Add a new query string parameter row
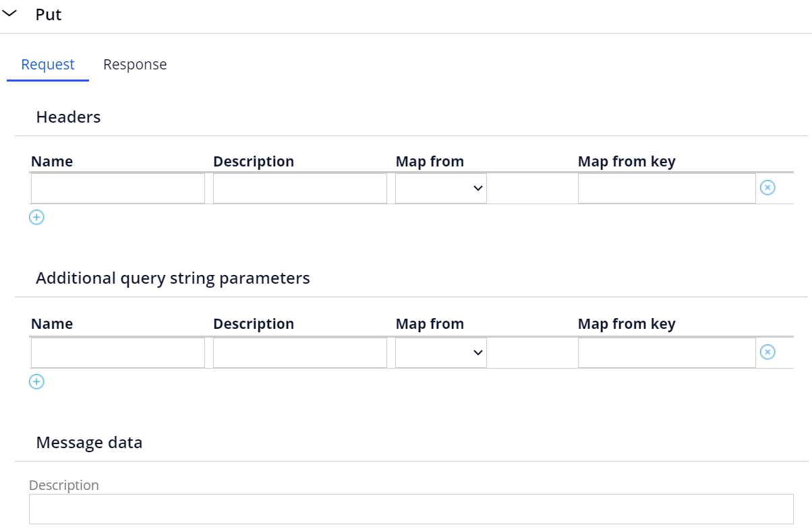The image size is (812, 529). click(36, 381)
